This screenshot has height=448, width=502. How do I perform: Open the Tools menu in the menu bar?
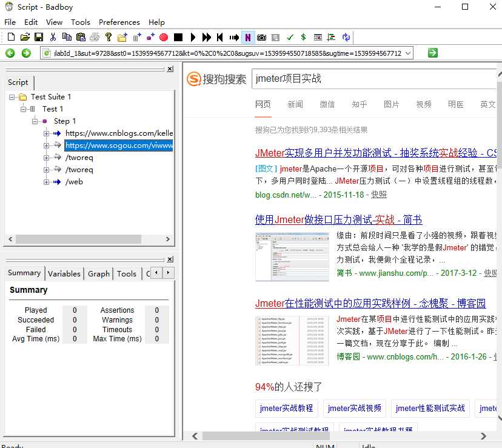point(81,22)
